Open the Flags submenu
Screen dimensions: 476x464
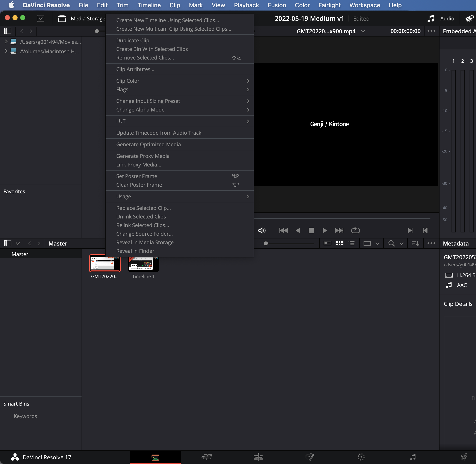click(179, 89)
